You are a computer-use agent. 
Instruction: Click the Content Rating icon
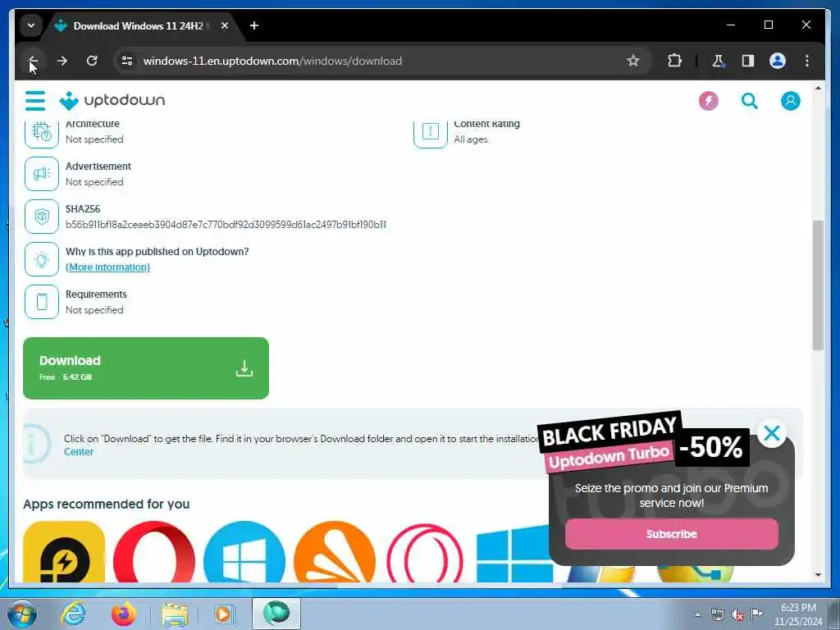click(430, 132)
